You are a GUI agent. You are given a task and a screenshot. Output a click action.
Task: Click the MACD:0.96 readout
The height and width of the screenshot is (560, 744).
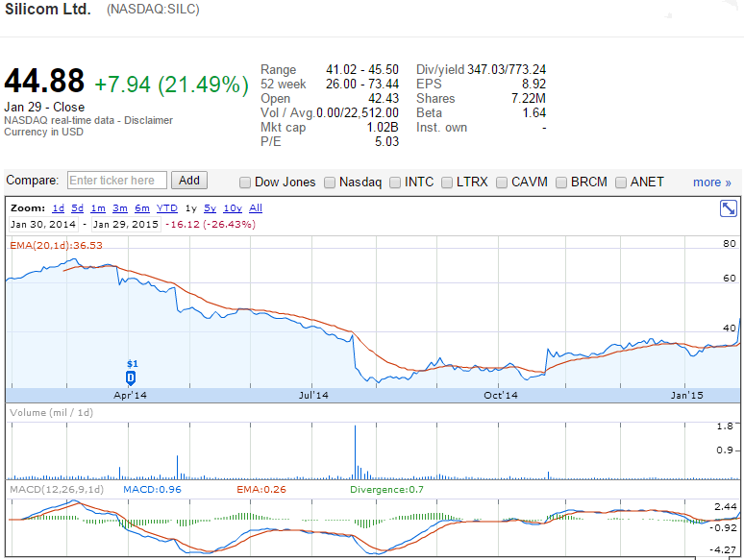[x=152, y=489]
